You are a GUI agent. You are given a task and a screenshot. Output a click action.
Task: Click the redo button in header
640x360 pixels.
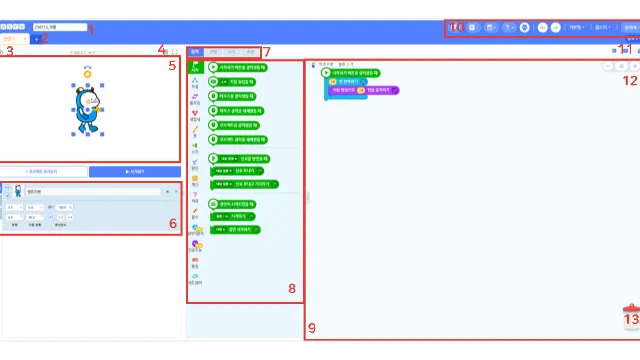(x=556, y=27)
